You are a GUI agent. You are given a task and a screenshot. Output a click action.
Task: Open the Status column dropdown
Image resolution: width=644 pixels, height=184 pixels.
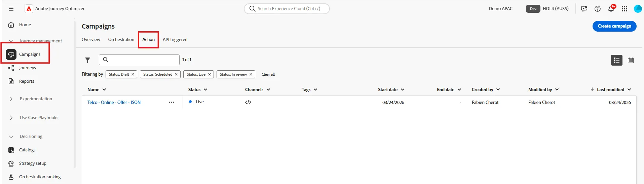point(198,89)
